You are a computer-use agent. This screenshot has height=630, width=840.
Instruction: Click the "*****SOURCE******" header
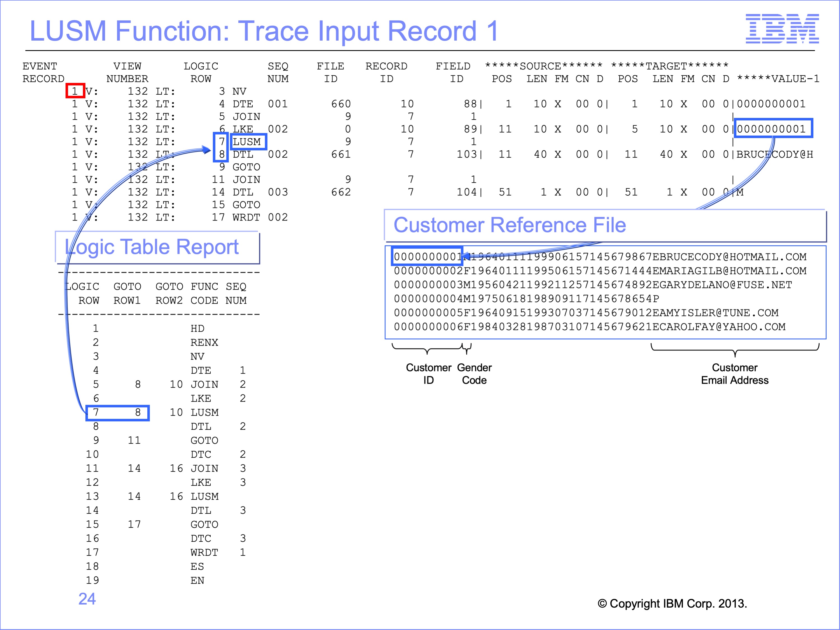pos(544,66)
